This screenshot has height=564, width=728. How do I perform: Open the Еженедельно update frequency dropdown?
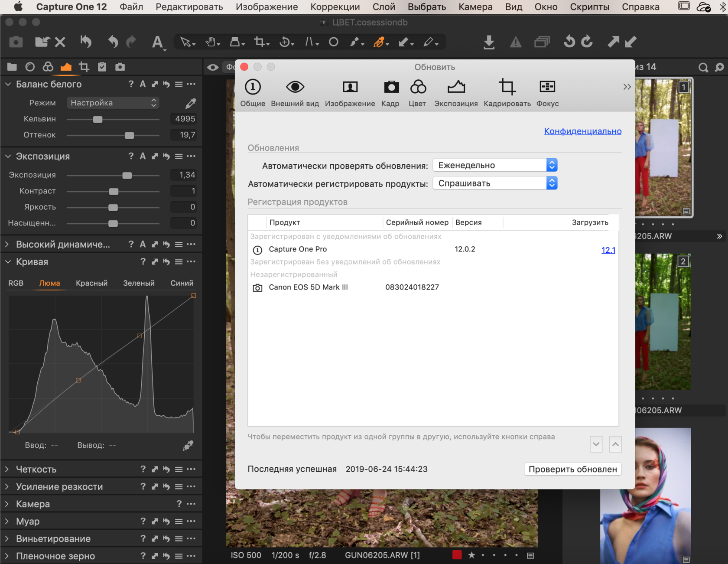tap(495, 165)
